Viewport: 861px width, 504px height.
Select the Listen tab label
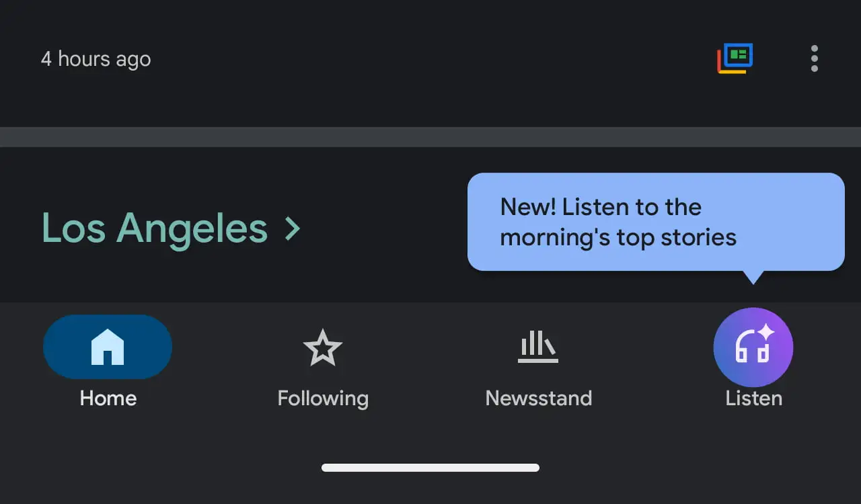(753, 398)
